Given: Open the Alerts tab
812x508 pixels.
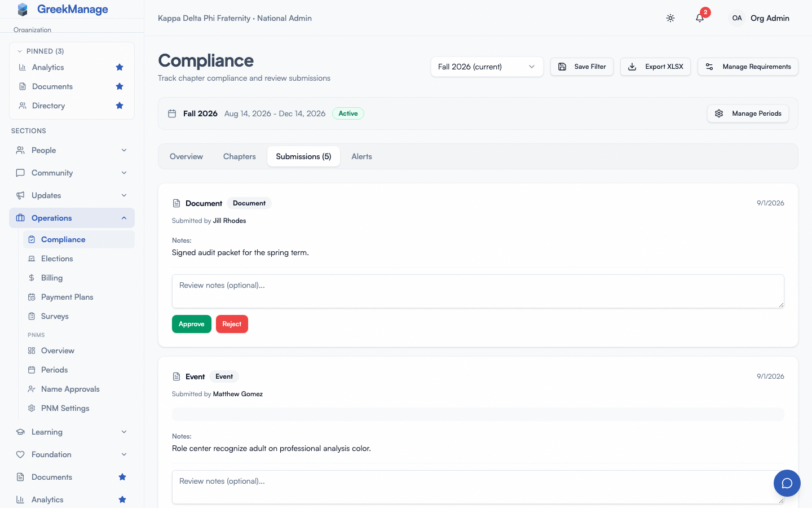Looking at the screenshot, I should point(361,156).
